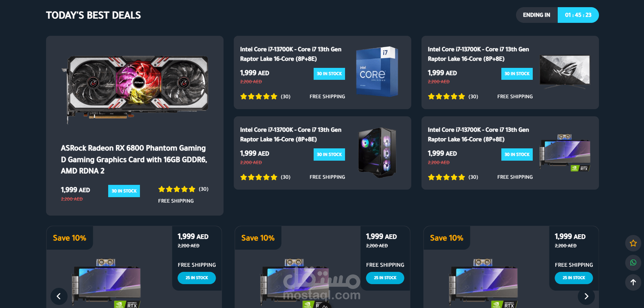Advance carousel with right chevron arrow

(x=586, y=296)
